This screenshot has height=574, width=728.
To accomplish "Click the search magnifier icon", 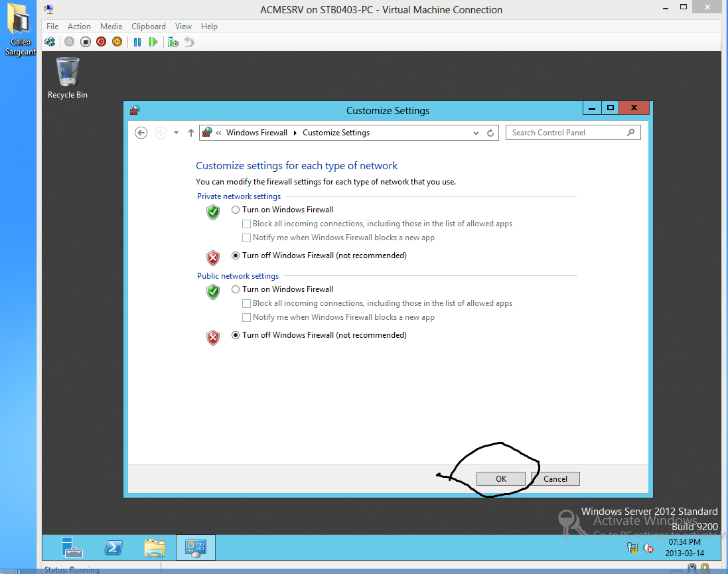I will point(630,132).
